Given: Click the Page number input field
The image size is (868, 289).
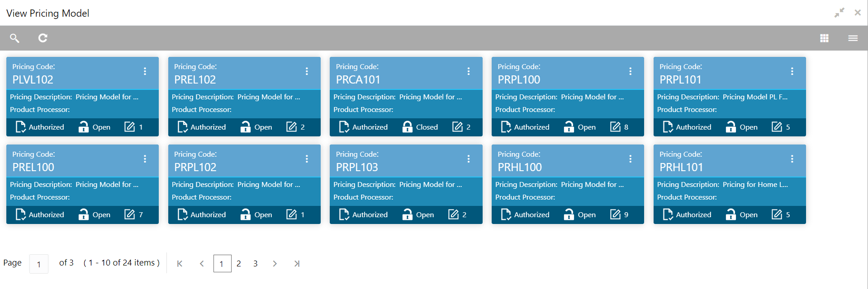Looking at the screenshot, I should pyautogui.click(x=39, y=264).
